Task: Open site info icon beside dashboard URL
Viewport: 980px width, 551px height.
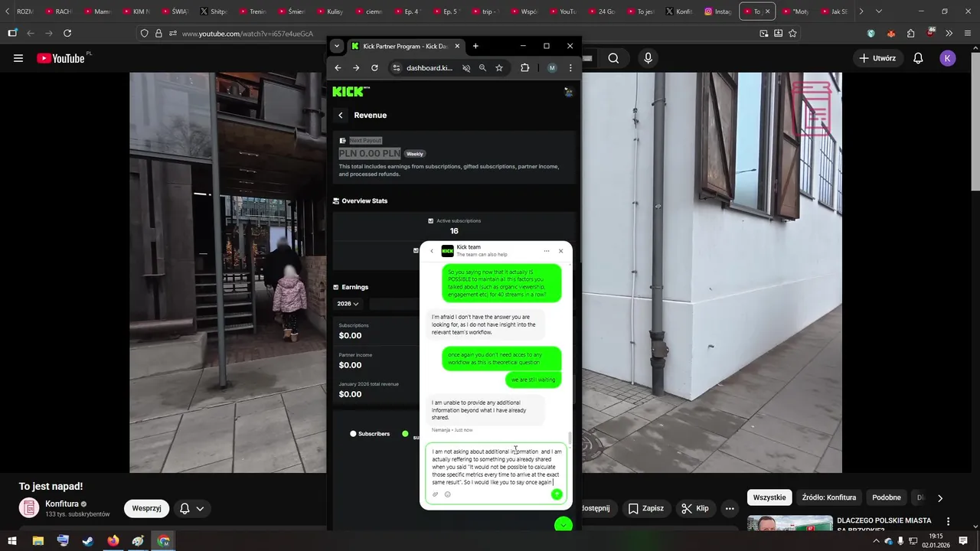Action: pos(396,68)
